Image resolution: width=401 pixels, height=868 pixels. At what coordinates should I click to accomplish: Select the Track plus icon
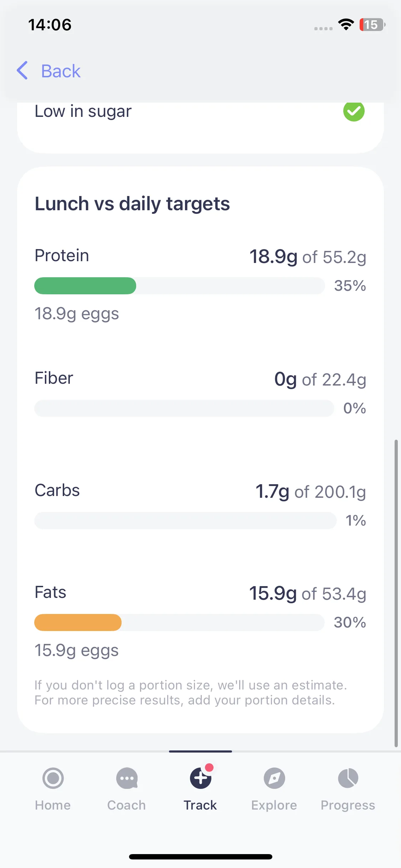(201, 778)
